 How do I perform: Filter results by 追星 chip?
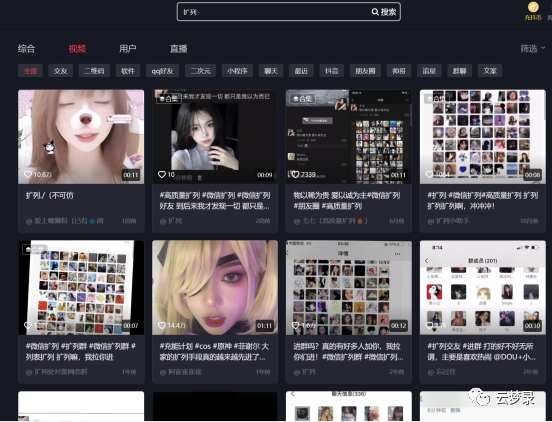(x=429, y=71)
